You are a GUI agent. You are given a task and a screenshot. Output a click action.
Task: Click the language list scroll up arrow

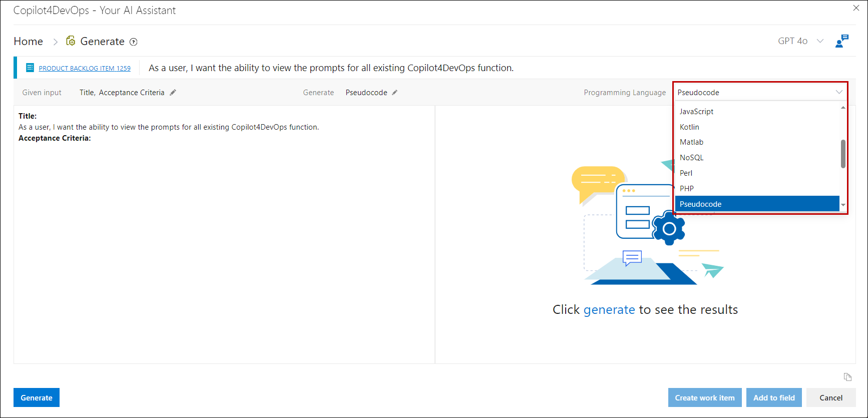tap(843, 108)
